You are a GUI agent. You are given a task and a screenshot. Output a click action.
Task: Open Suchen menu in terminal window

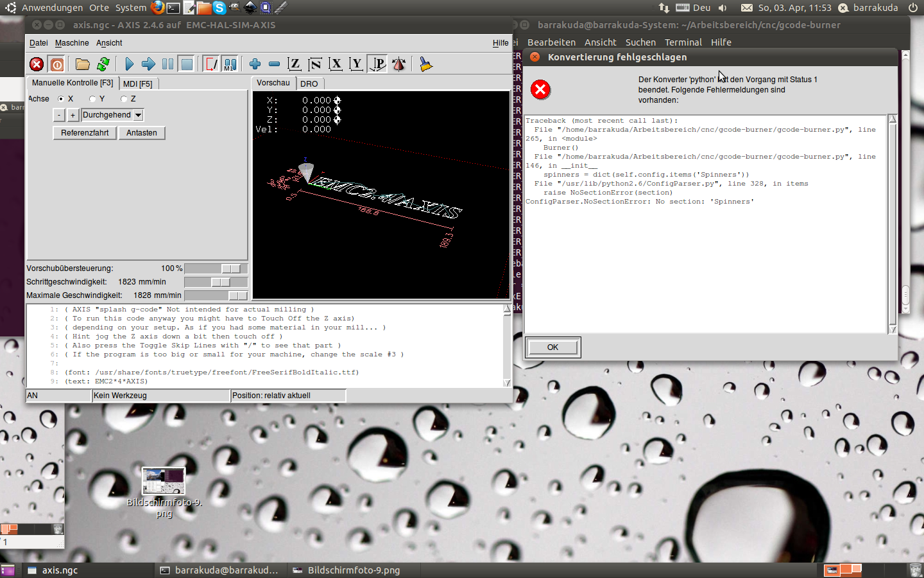tap(640, 42)
